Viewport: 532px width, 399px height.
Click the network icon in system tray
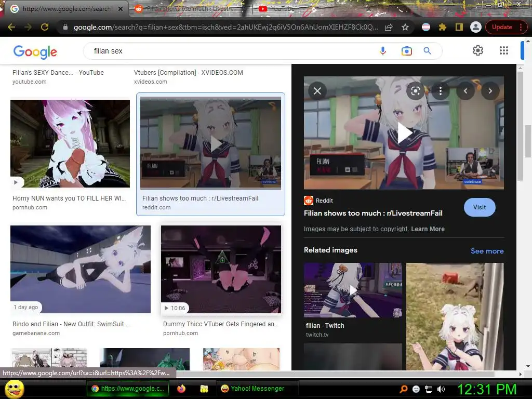tap(429, 389)
